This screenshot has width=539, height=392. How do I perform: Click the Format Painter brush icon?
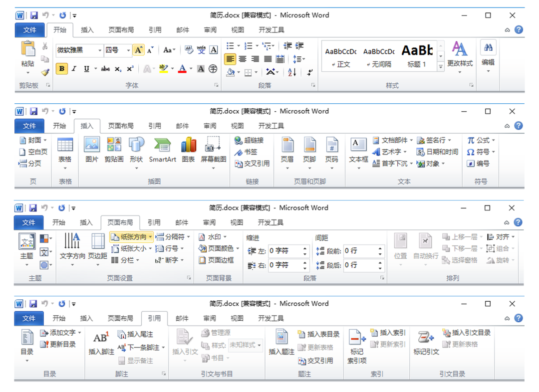click(45, 72)
